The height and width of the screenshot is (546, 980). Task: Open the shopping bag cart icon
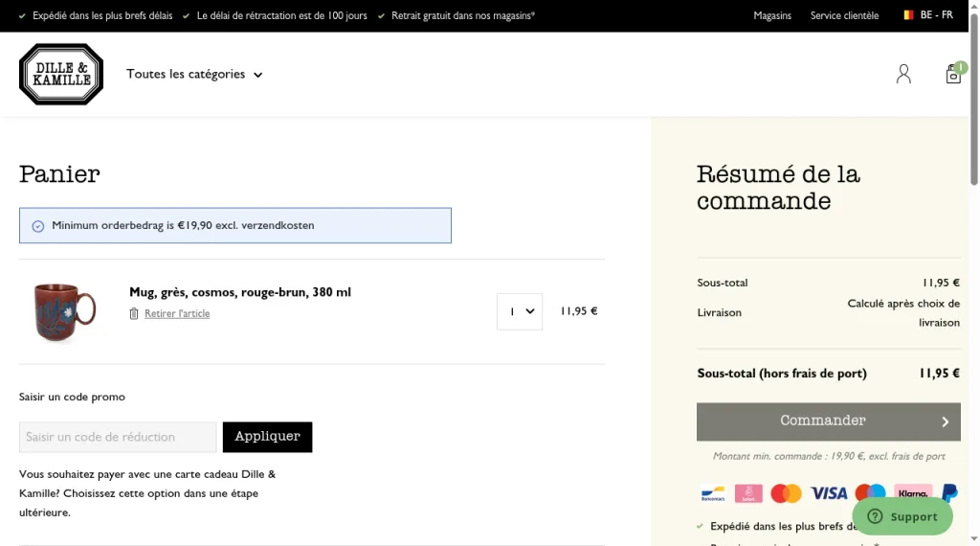(x=953, y=74)
